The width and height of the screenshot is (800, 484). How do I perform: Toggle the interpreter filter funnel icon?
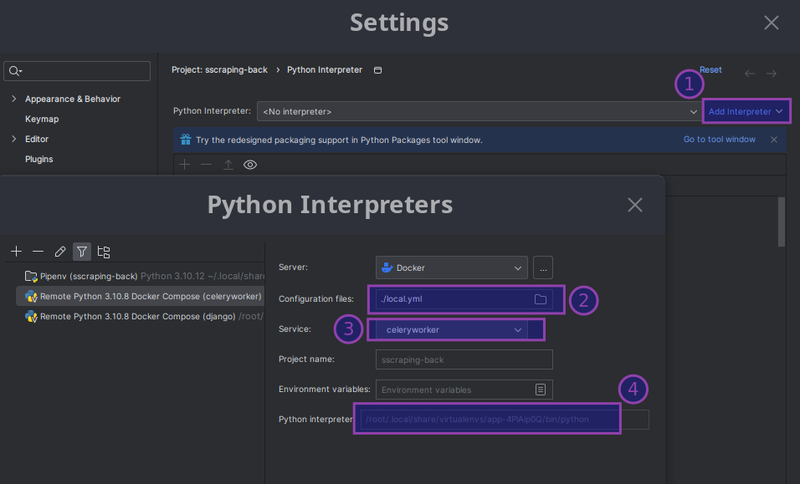point(82,251)
